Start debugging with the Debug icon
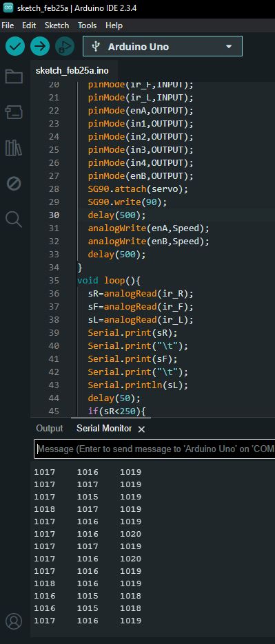Viewport: 275px width, 644px height. point(65,46)
